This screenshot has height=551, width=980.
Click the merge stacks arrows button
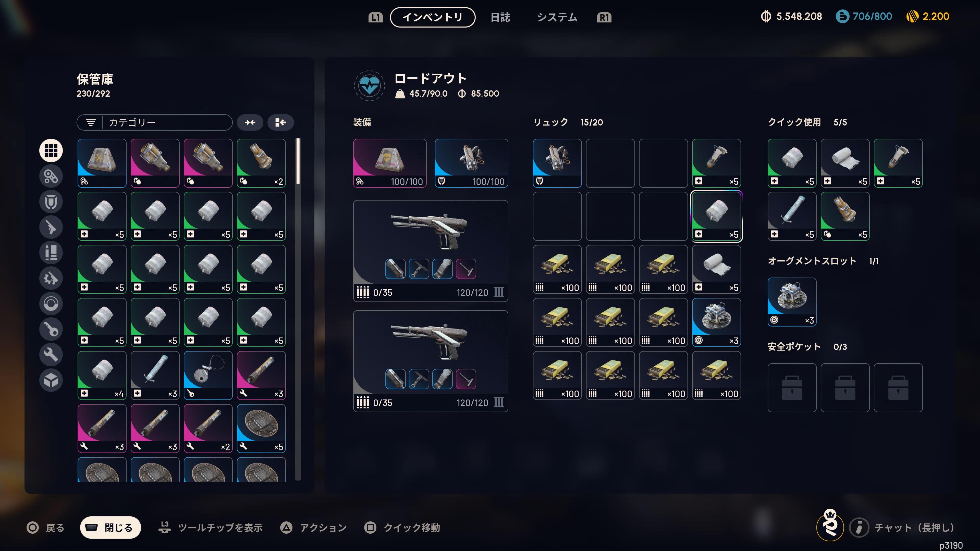pos(250,122)
